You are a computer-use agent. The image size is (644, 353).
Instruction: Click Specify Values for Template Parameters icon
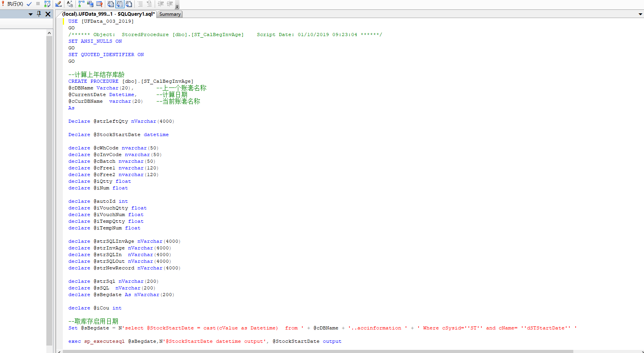70,4
